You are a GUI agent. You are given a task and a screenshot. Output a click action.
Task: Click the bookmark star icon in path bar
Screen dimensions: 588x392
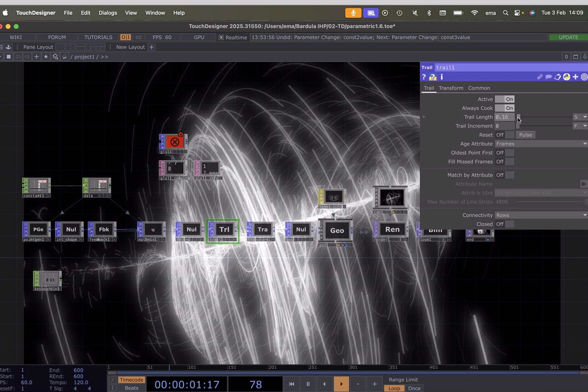click(46, 57)
